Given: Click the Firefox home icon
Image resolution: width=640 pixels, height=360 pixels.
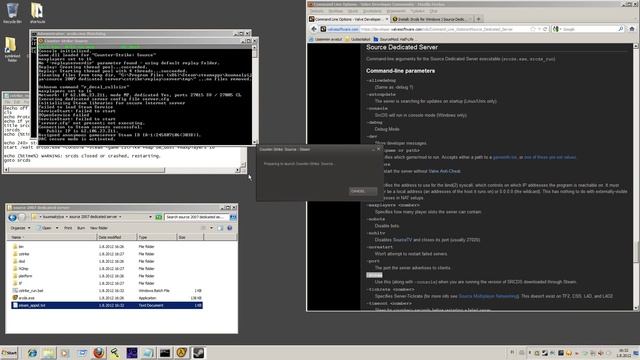Looking at the screenshot, I should (x=632, y=29).
